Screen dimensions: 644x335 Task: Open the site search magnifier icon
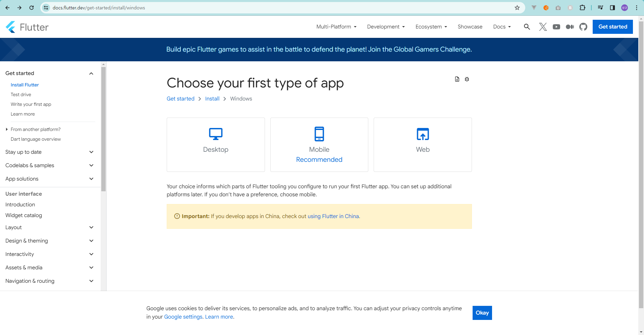click(x=527, y=27)
